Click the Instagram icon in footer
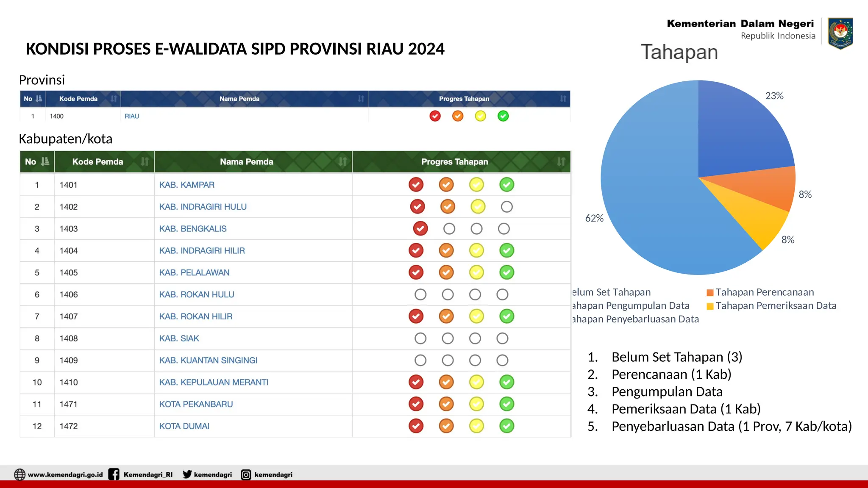The height and width of the screenshot is (488, 868). pyautogui.click(x=246, y=474)
